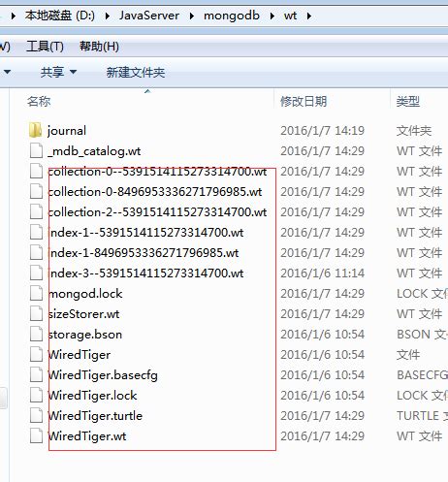Click the index-3--5391514115273314700.wt file icon
The height and width of the screenshot is (482, 448).
coord(36,273)
